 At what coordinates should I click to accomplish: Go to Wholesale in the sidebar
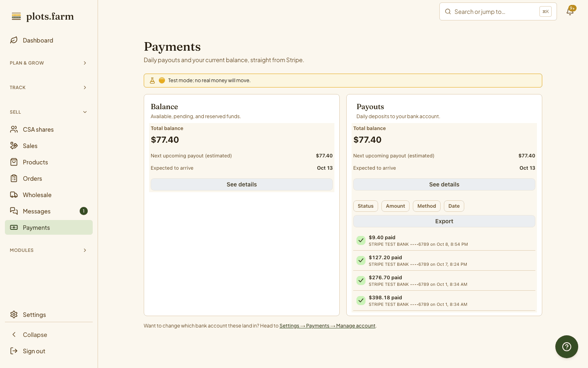click(x=49, y=195)
